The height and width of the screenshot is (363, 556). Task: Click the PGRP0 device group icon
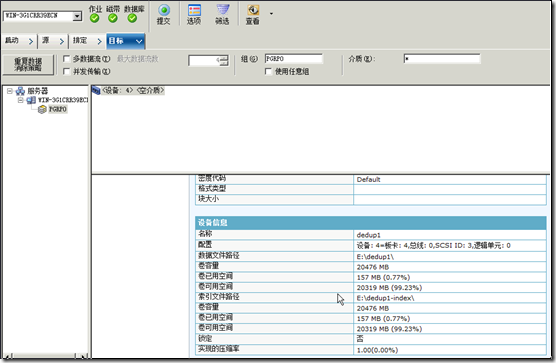[x=42, y=109]
